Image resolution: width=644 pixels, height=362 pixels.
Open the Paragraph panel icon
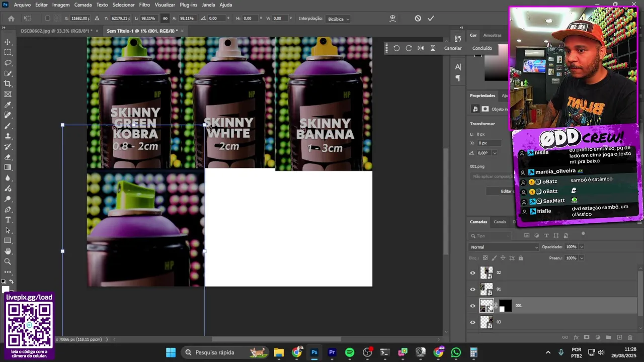[458, 78]
